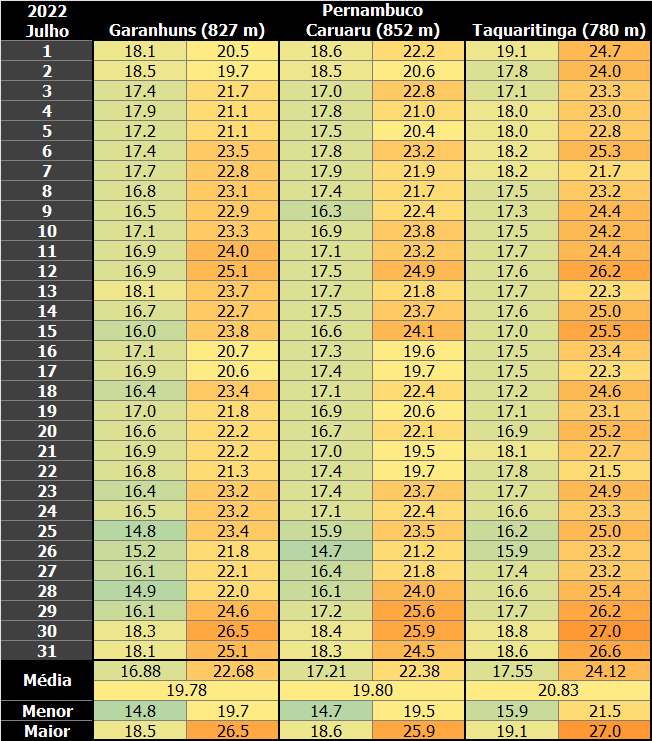The height and width of the screenshot is (741, 652).
Task: Click Menor row Garanhuns value "14.8"
Action: point(140,711)
